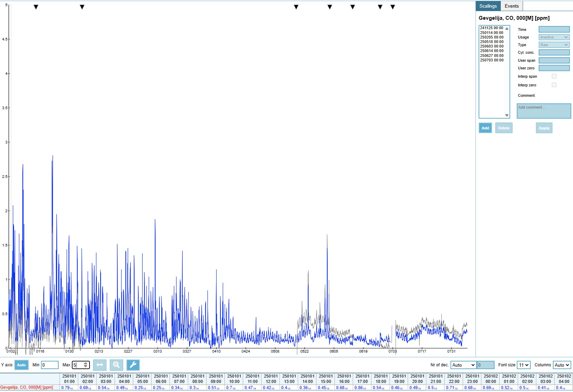
Task: Click the Max value spinner arrows
Action: tap(86, 365)
